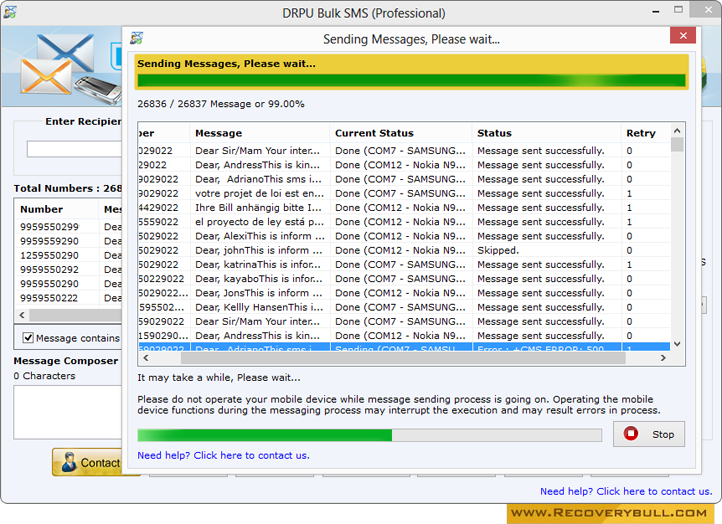Click the message table's scroll down arrow
The image size is (722, 524).
click(x=677, y=344)
